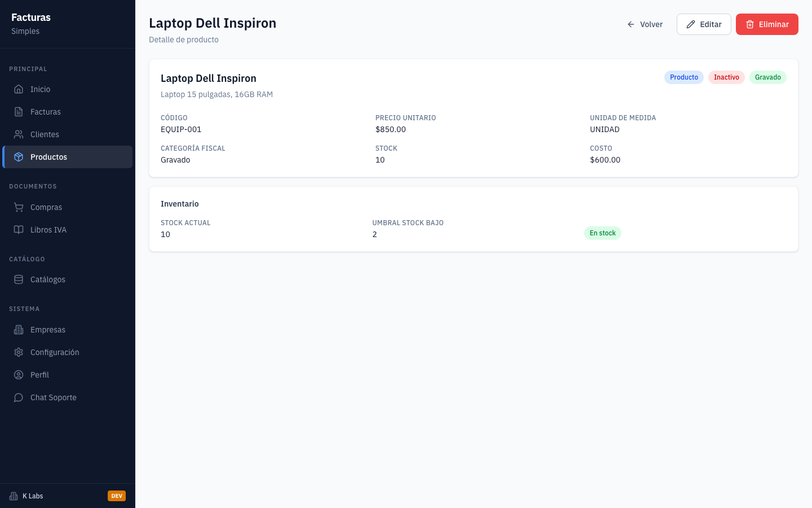Click the cost value $600.00

605,160
